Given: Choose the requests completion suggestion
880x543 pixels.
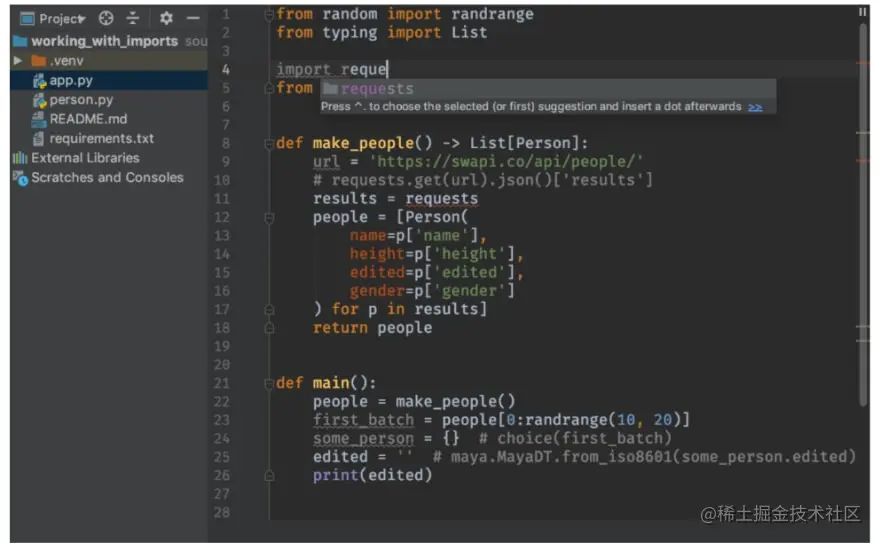Looking at the screenshot, I should pos(548,89).
